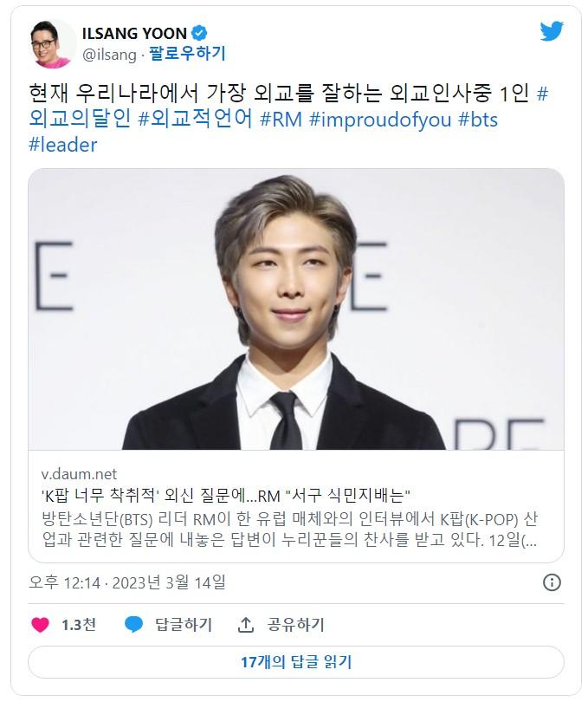Open ILSANG YOON's profile avatar
This screenshot has width=588, height=702.
pos(49,44)
